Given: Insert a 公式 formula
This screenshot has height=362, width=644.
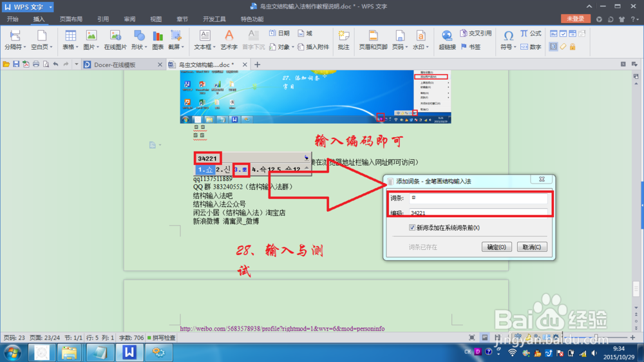Looking at the screenshot, I should (531, 33).
